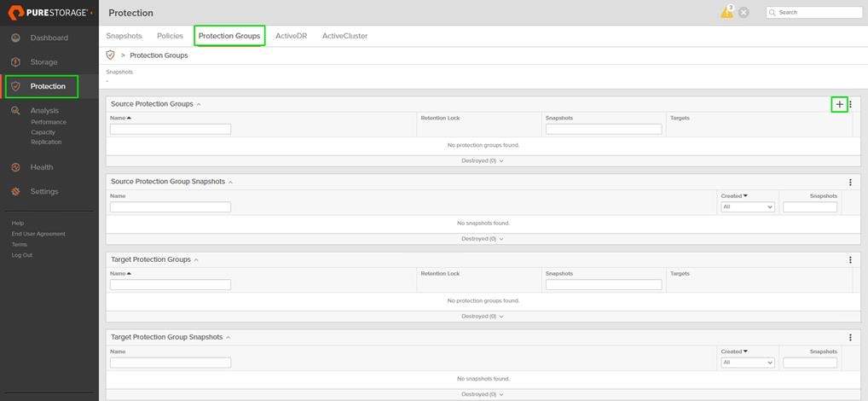This screenshot has height=401, width=868.
Task: Open Created dropdown in Target Protection Group Snapshots
Action: click(747, 363)
